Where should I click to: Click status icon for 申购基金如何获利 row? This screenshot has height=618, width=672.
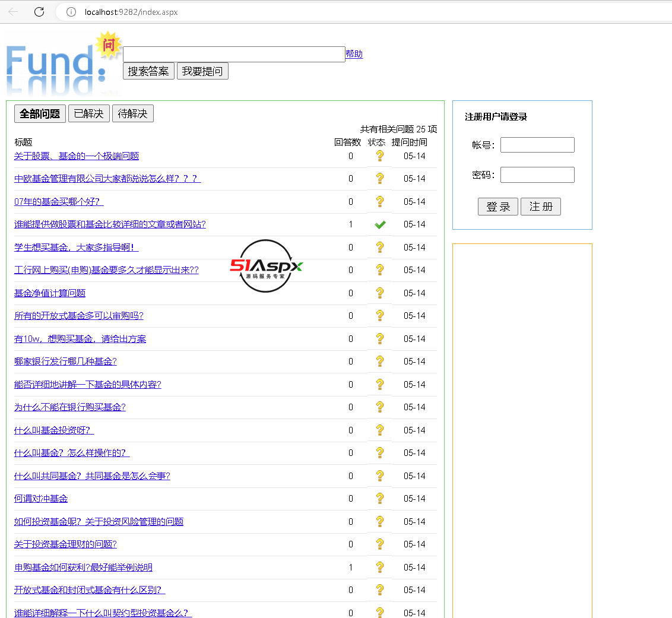click(x=380, y=567)
